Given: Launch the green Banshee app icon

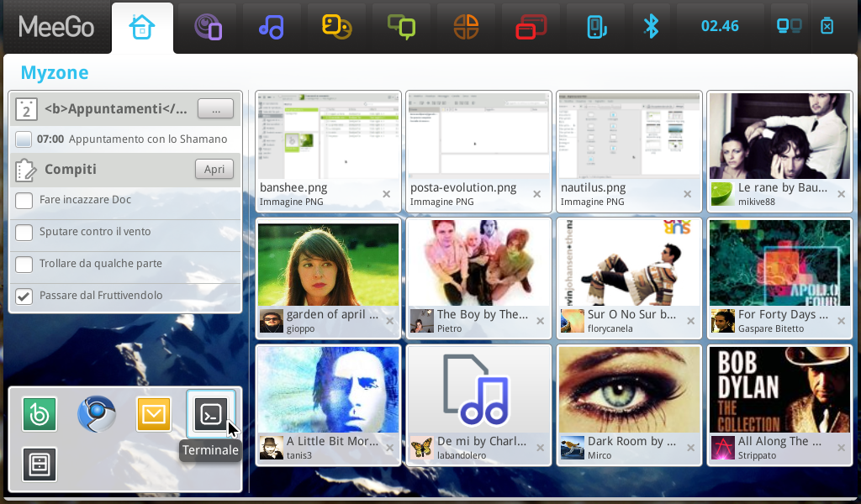Looking at the screenshot, I should 40,415.
